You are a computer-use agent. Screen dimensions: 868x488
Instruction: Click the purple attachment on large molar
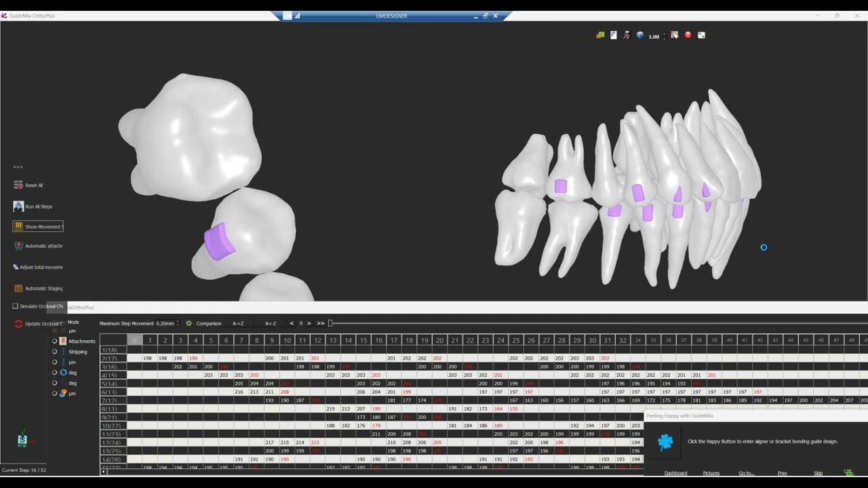point(219,242)
